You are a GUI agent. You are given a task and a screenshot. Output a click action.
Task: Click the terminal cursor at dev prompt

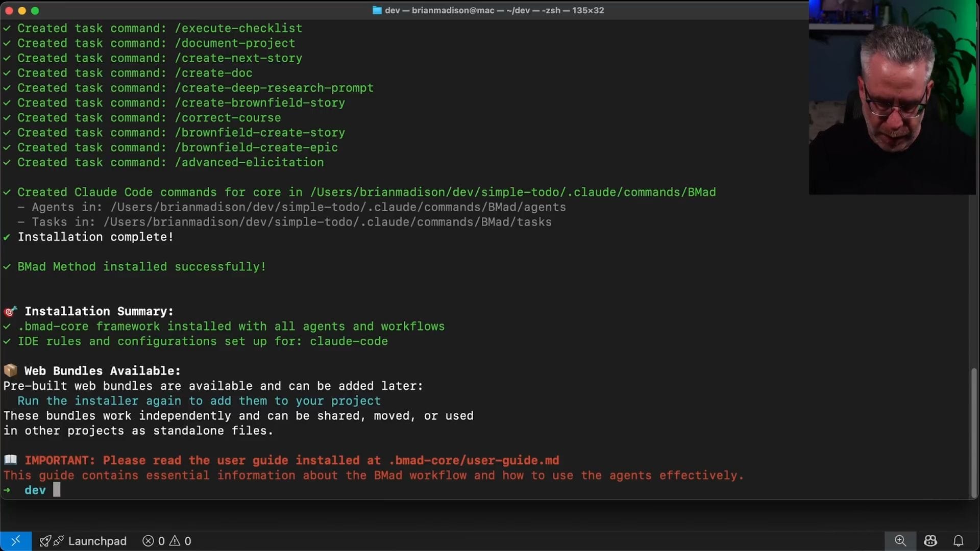click(x=57, y=490)
